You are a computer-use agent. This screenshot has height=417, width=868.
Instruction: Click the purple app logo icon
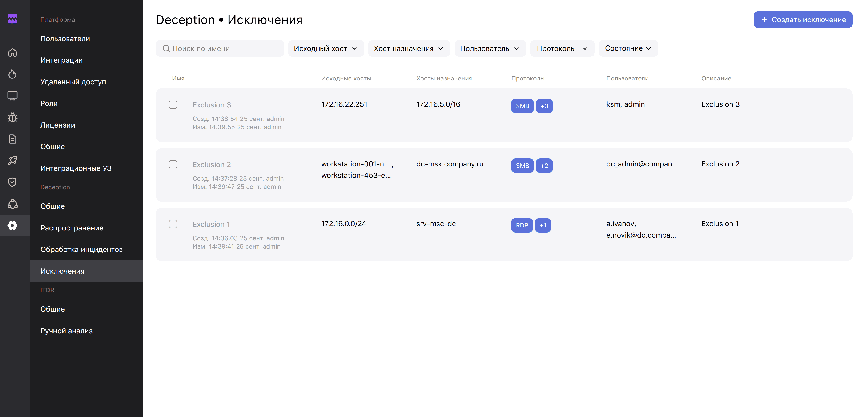(x=13, y=19)
